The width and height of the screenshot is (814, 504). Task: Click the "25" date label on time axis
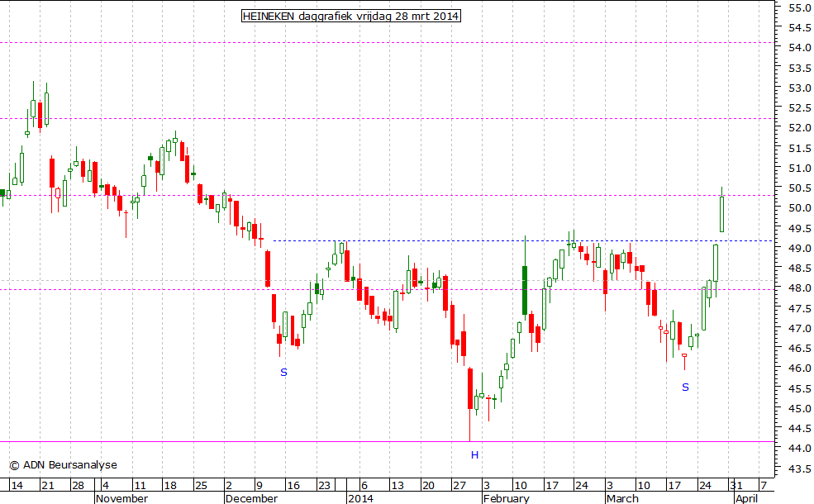[201, 486]
